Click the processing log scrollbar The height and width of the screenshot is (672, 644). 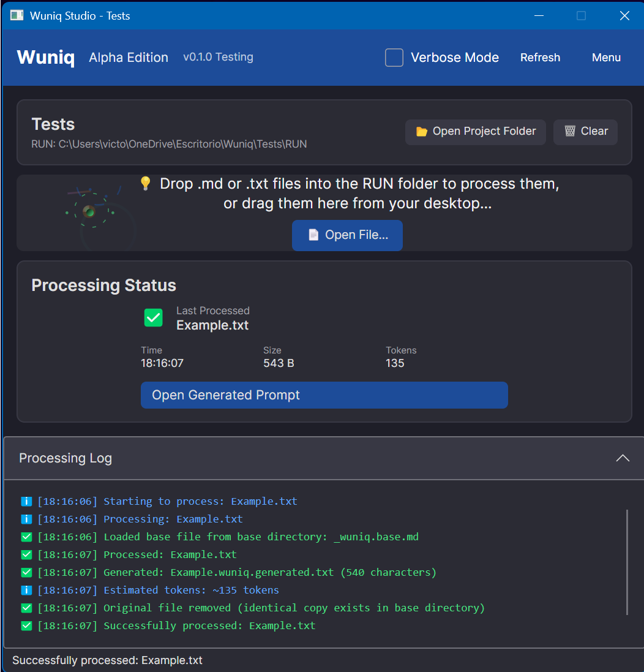pyautogui.click(x=627, y=562)
